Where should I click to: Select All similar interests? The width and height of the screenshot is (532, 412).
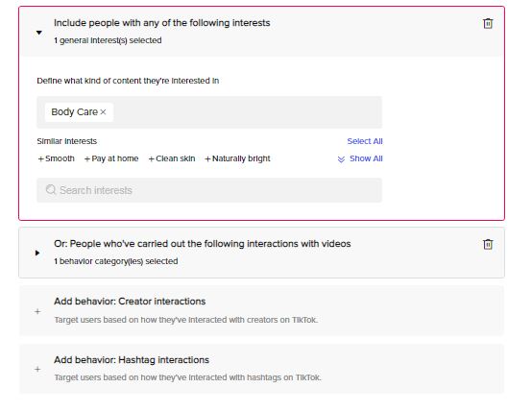pyautogui.click(x=365, y=141)
